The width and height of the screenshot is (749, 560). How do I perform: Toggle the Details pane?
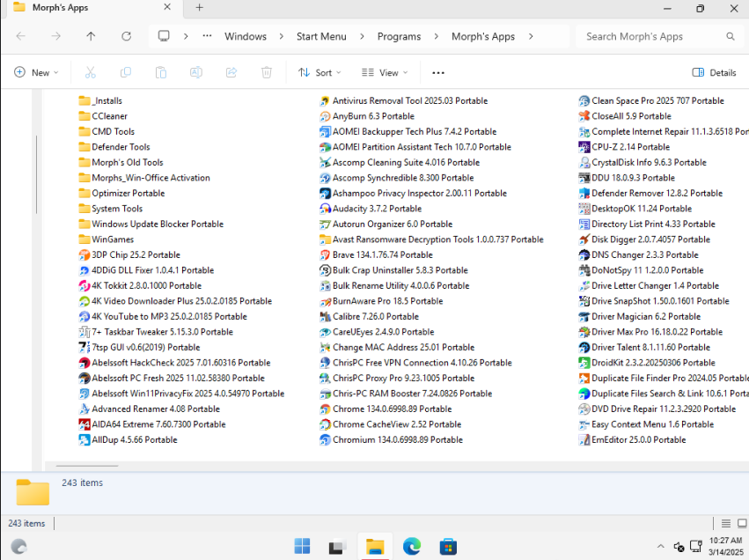[714, 72]
